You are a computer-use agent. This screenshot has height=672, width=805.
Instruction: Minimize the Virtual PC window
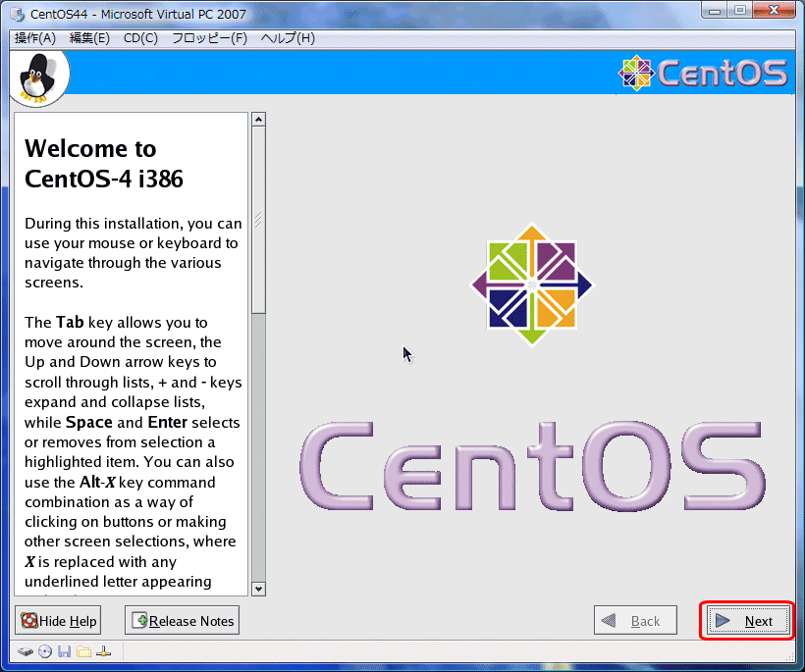tap(716, 10)
